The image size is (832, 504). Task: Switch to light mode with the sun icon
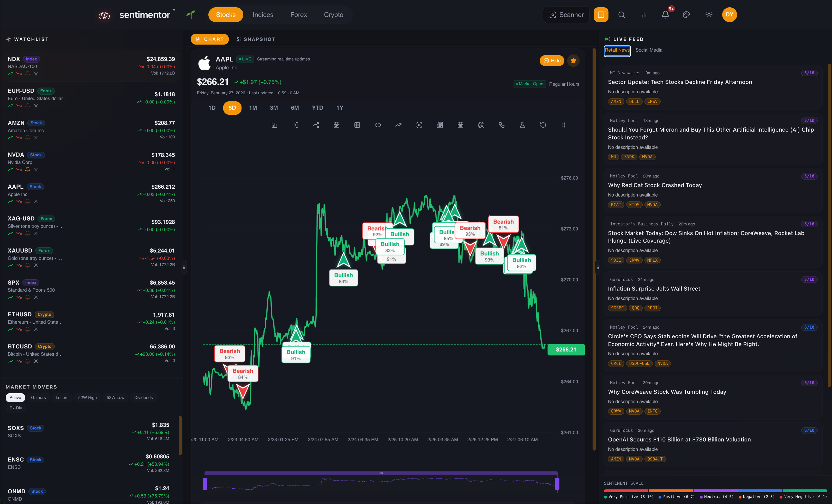[x=708, y=15]
